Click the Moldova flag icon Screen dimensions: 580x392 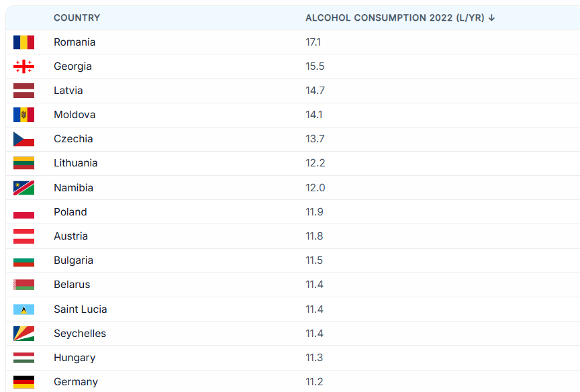23,115
